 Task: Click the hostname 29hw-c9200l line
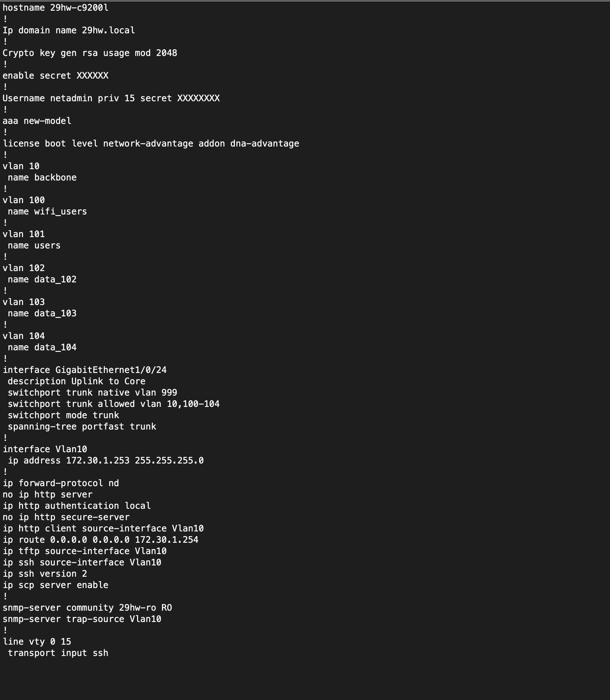(55, 8)
